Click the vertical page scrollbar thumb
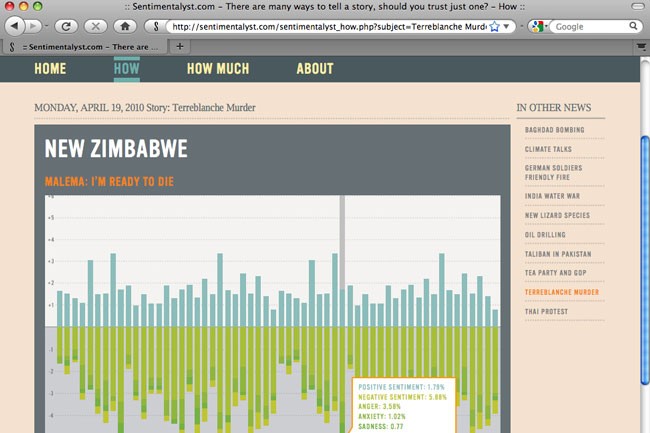The height and width of the screenshot is (433, 650). (x=645, y=260)
